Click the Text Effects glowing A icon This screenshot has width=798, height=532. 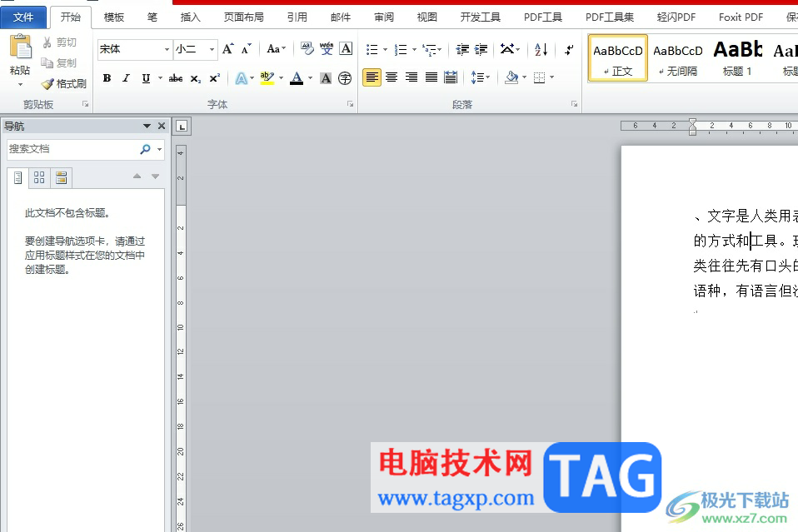[242, 78]
